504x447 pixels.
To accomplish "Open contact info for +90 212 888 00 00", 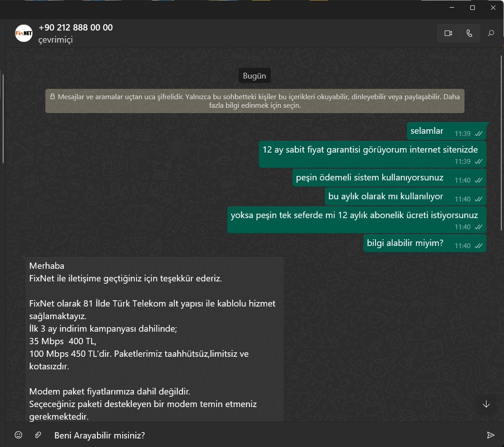I will pos(75,28).
